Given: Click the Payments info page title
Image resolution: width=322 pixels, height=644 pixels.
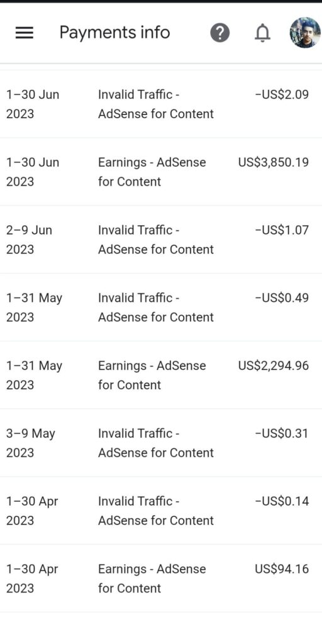Looking at the screenshot, I should click(114, 33).
